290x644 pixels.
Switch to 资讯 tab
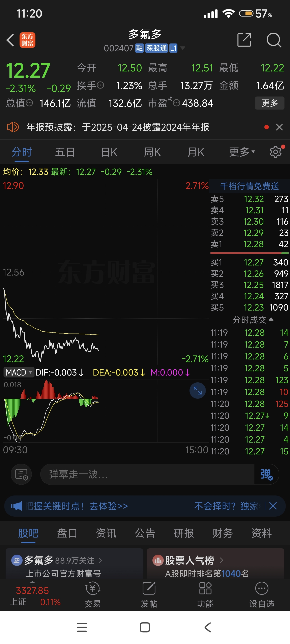[x=106, y=533]
